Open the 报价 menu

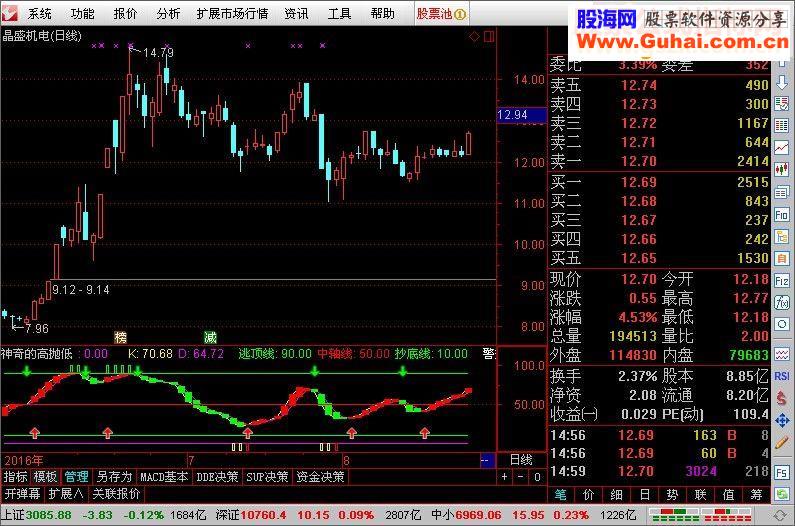click(125, 14)
